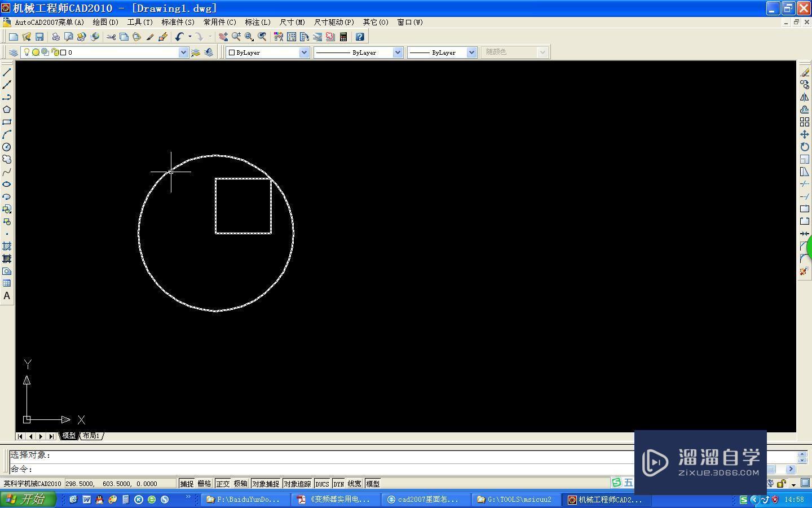This screenshot has height=508, width=812.
Task: Click the 命令 command input line
Action: click(113, 469)
